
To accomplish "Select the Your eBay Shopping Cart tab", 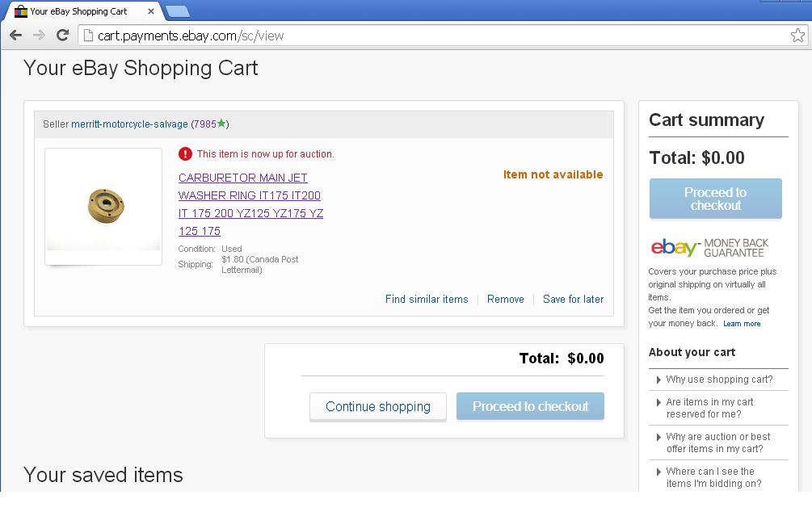I will tap(78, 11).
